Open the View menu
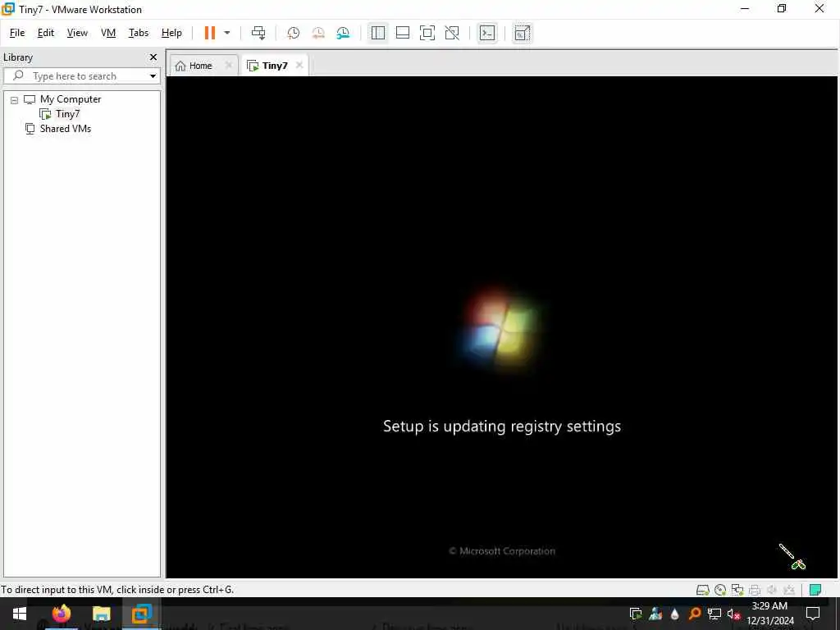840x630 pixels. 77,33
